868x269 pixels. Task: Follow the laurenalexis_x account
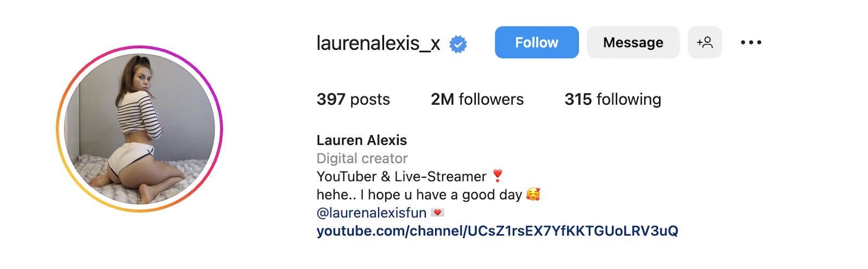coord(537,42)
